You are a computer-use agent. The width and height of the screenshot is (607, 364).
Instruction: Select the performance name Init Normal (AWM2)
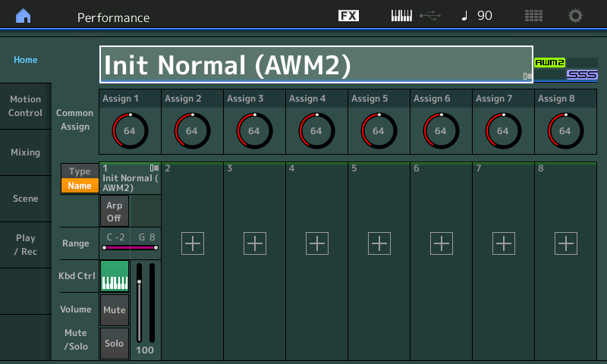(316, 64)
